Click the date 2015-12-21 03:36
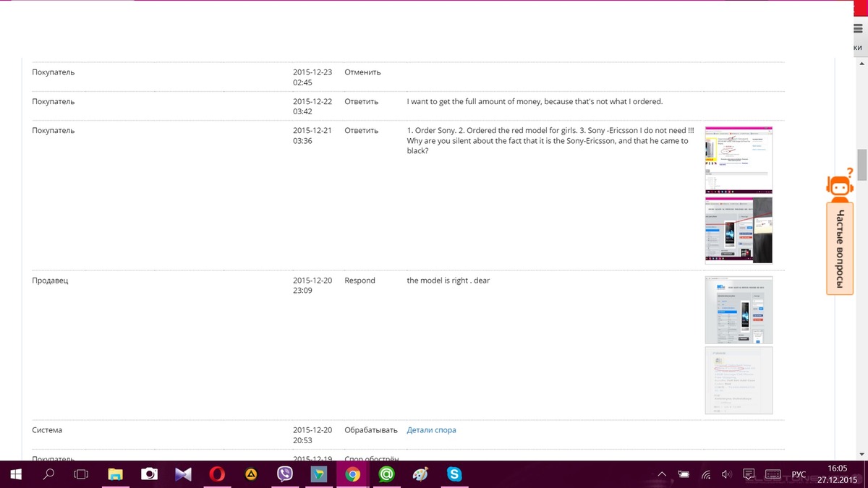This screenshot has width=868, height=488. point(312,136)
